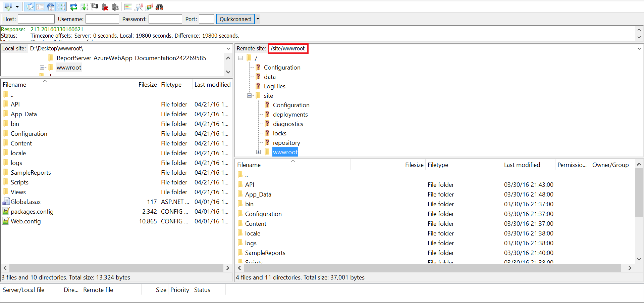Viewport: 644px width, 303px height.
Task: Click the remote API folder icon
Action: 240,184
